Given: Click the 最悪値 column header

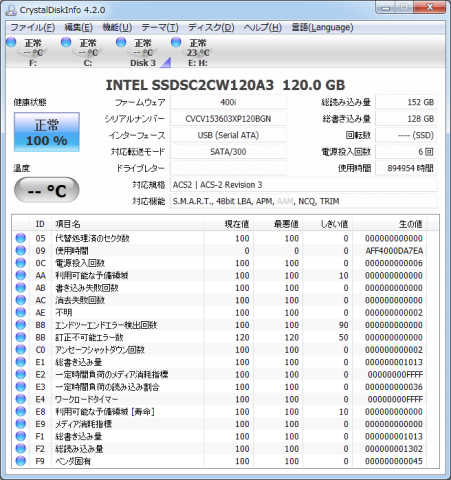Looking at the screenshot, I should (x=278, y=224).
